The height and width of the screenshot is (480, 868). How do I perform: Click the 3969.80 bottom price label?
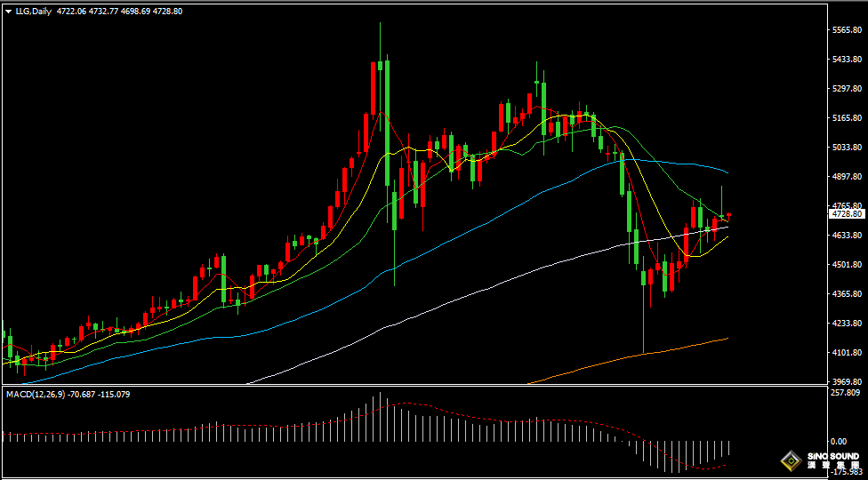click(x=846, y=381)
